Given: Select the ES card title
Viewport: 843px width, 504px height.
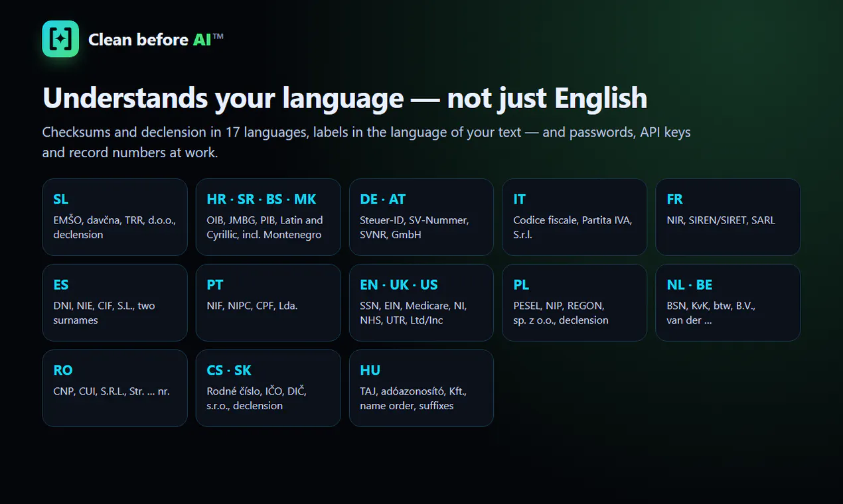Looking at the screenshot, I should 60,284.
